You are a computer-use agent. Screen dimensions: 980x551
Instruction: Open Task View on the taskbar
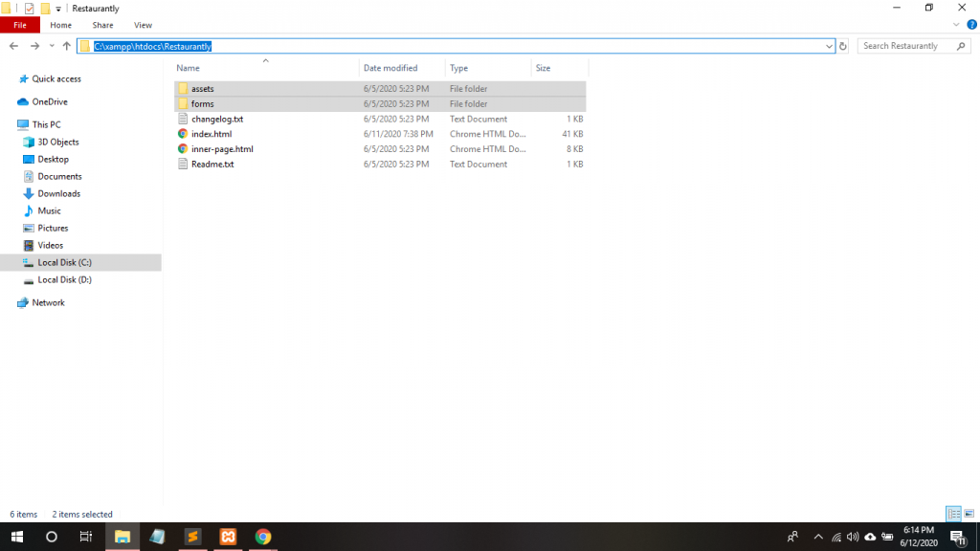tap(86, 537)
